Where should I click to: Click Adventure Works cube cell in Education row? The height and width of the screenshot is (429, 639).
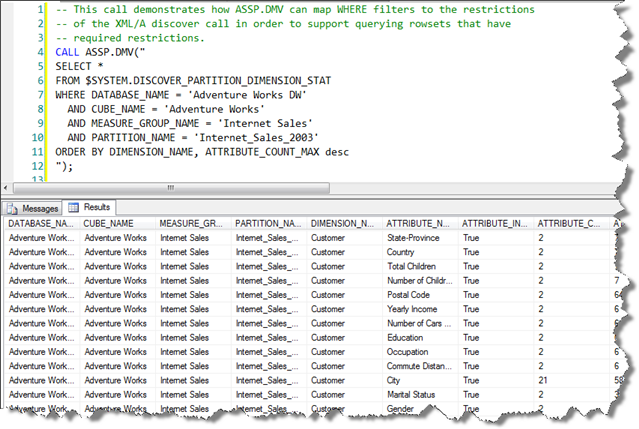click(115, 338)
